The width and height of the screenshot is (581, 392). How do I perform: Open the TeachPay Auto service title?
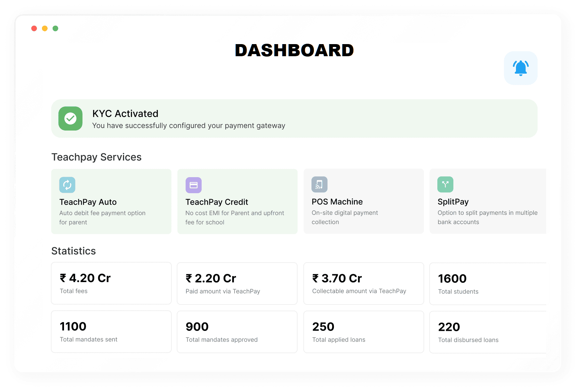point(88,202)
